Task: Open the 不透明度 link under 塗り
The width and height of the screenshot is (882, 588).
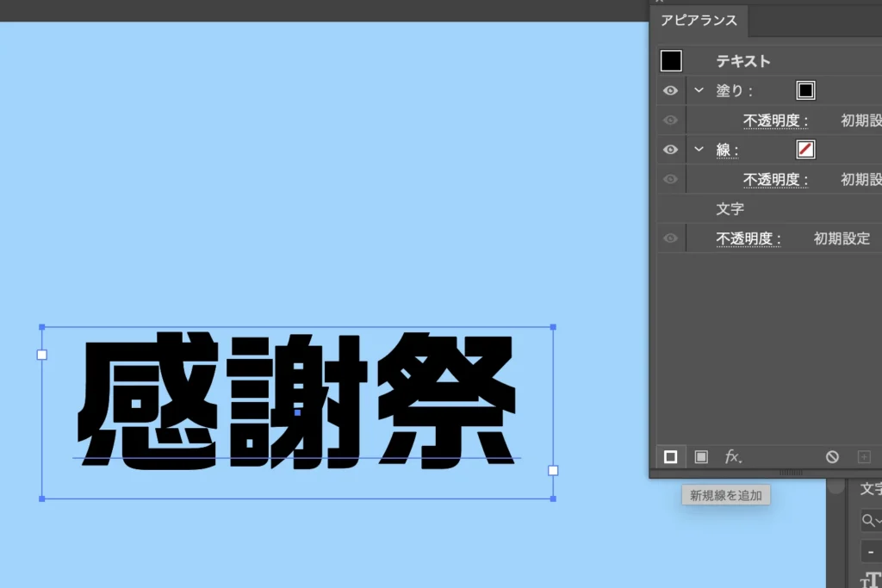Action: [x=775, y=121]
